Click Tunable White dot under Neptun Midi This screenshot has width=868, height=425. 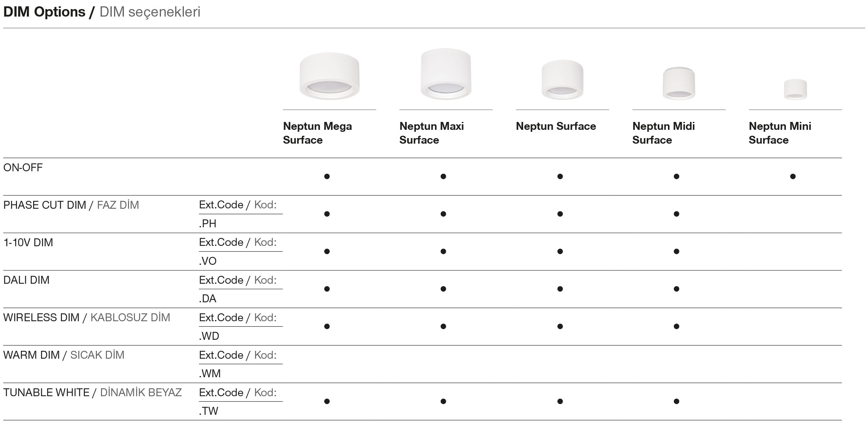(676, 401)
